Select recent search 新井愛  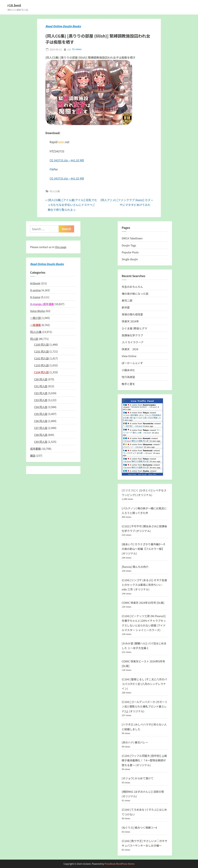(126, 308)
